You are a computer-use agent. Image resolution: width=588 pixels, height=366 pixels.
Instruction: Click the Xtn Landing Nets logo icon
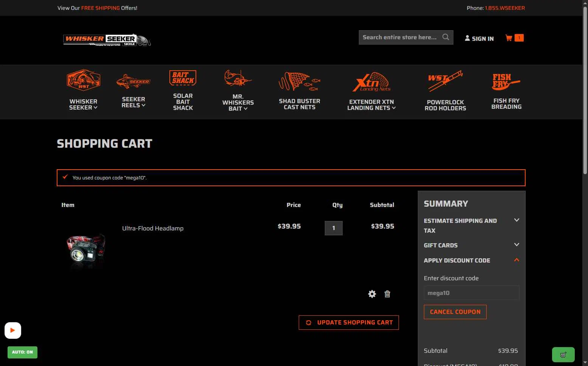pos(371,82)
